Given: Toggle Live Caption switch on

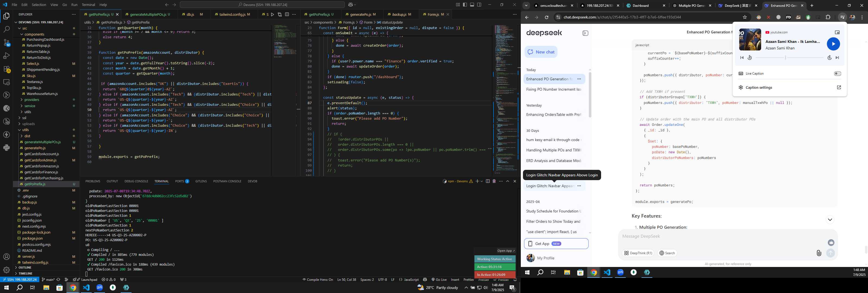Looking at the screenshot, I should click(x=837, y=74).
